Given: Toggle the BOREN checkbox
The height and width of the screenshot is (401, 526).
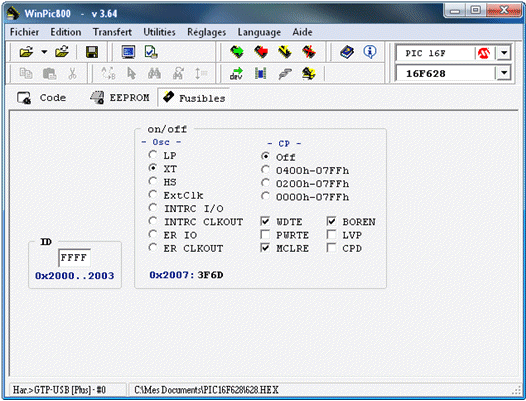Looking at the screenshot, I should 331,221.
